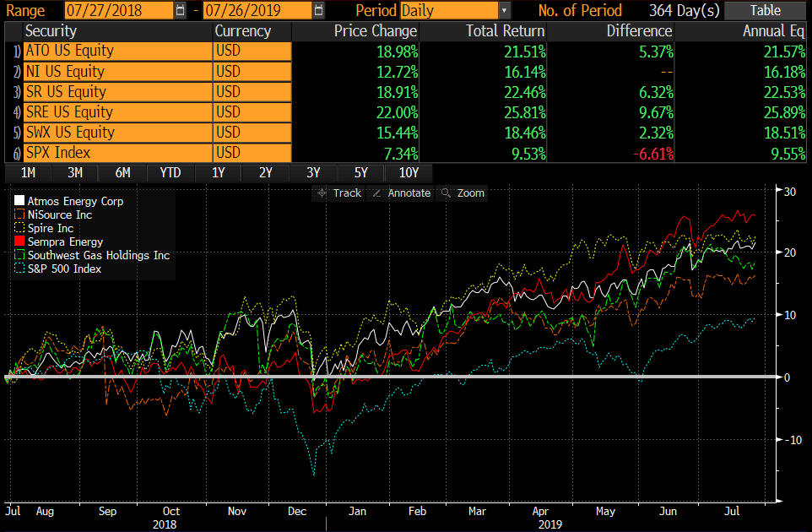This screenshot has width=812, height=532.
Task: Switch to Table view
Action: pos(765,10)
